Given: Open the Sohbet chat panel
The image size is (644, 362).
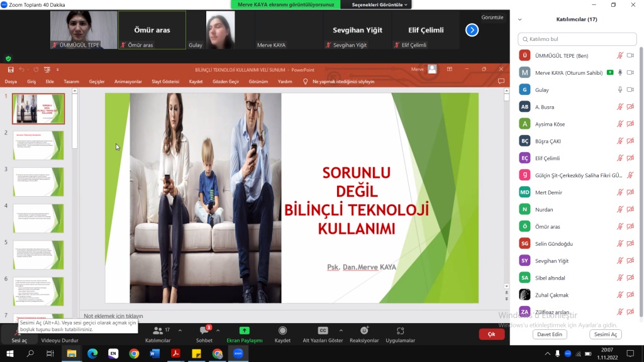Looking at the screenshot, I should (204, 331).
